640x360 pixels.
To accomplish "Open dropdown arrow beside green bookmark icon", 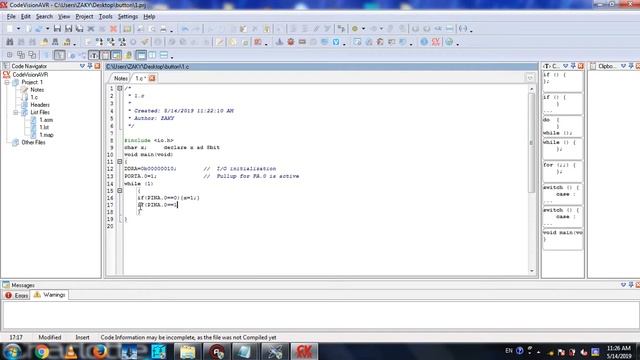I will click(x=363, y=29).
